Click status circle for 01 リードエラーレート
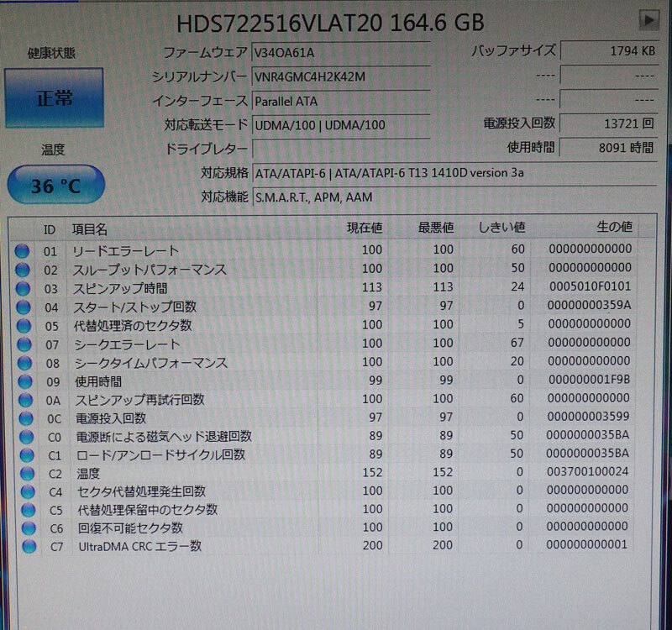The height and width of the screenshot is (630, 672). click(x=22, y=250)
